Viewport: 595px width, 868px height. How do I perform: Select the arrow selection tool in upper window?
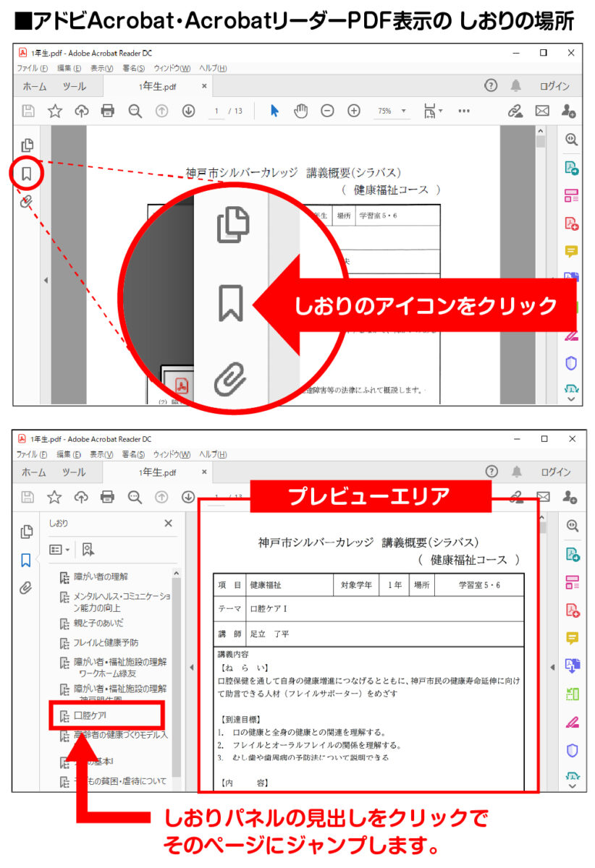[x=274, y=111]
